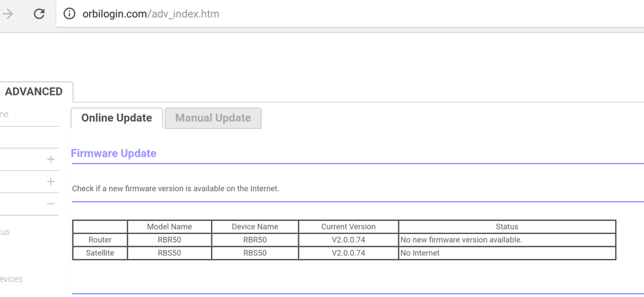Click the 'No new firmware version available' status
The width and height of the screenshot is (644, 297).
point(461,240)
